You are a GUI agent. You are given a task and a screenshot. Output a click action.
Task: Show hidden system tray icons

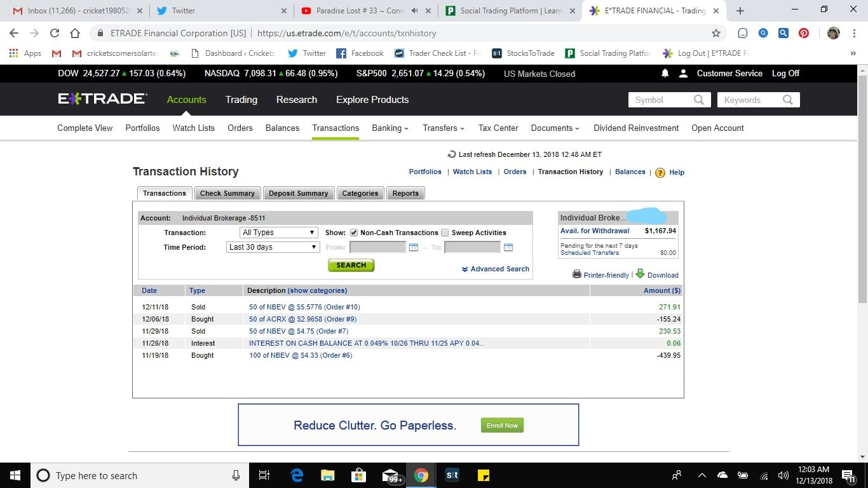point(702,475)
